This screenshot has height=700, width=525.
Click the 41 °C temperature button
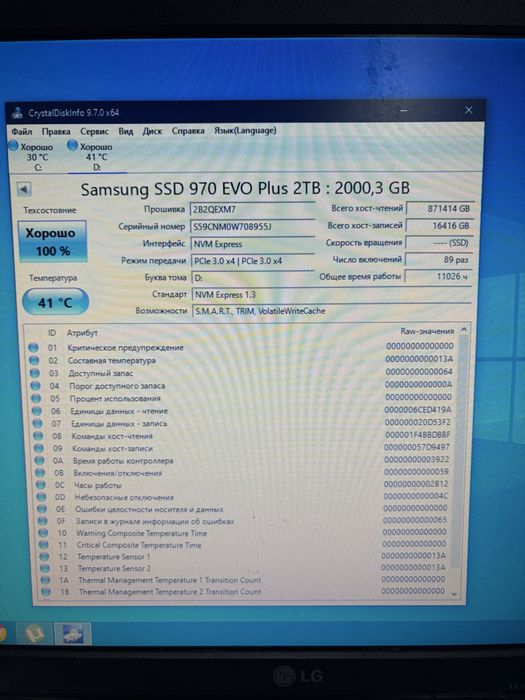click(55, 302)
